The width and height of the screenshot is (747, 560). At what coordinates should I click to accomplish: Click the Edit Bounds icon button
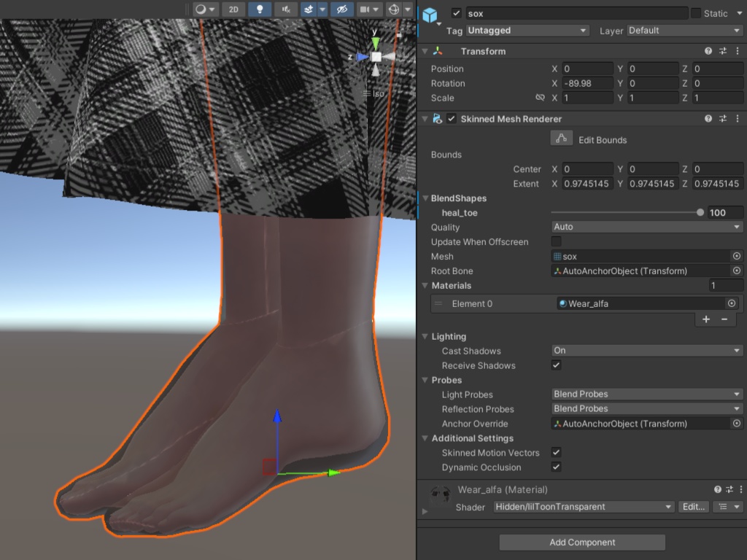point(560,139)
